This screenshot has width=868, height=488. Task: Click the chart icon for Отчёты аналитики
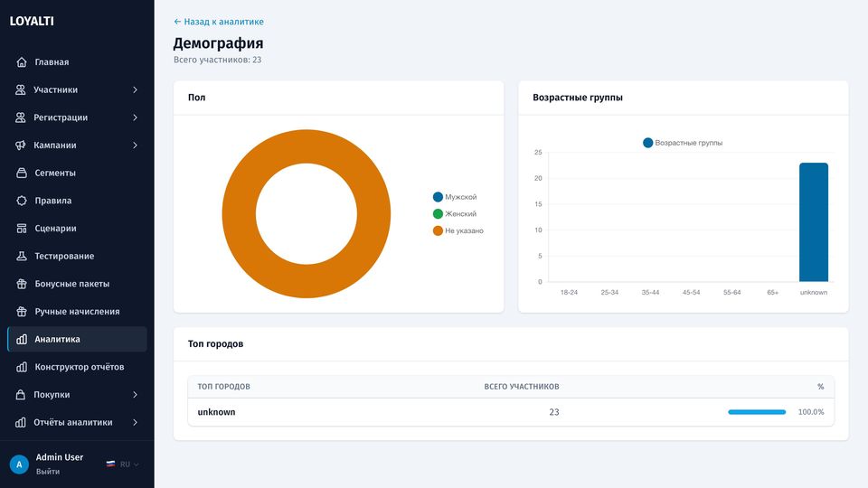tap(21, 422)
